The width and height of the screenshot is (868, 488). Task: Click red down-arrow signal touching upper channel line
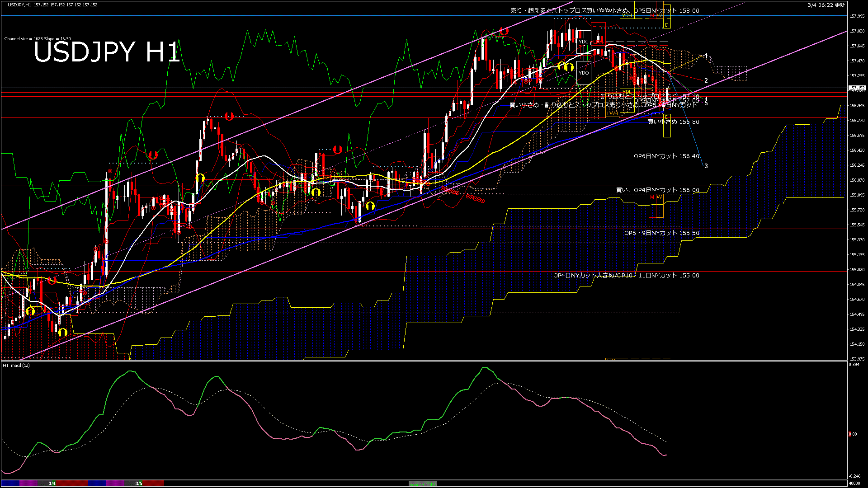point(504,31)
